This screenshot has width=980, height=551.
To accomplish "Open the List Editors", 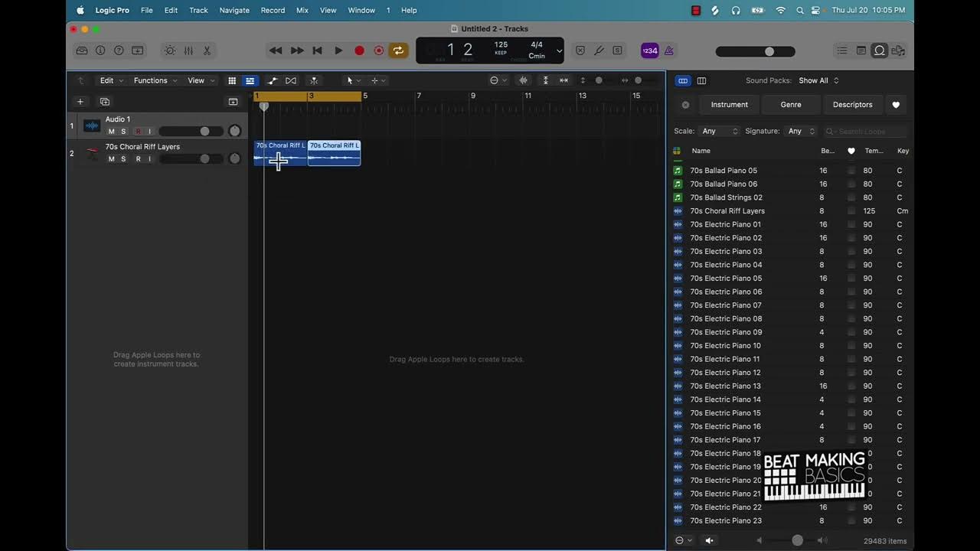I will [x=842, y=51].
